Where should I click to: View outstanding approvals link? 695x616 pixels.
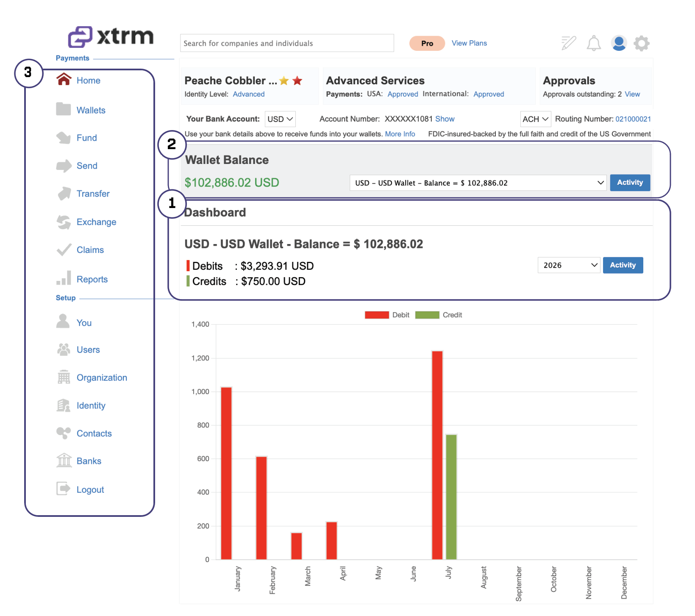click(x=632, y=94)
